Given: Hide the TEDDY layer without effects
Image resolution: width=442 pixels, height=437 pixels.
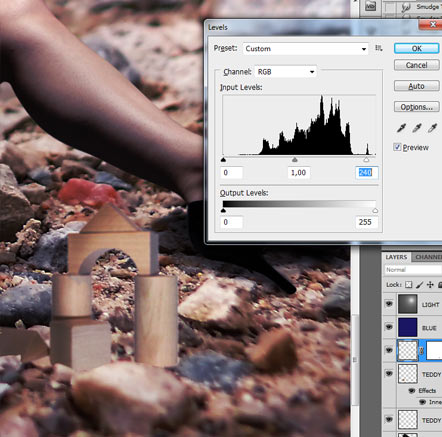Looking at the screenshot, I should pos(389,419).
